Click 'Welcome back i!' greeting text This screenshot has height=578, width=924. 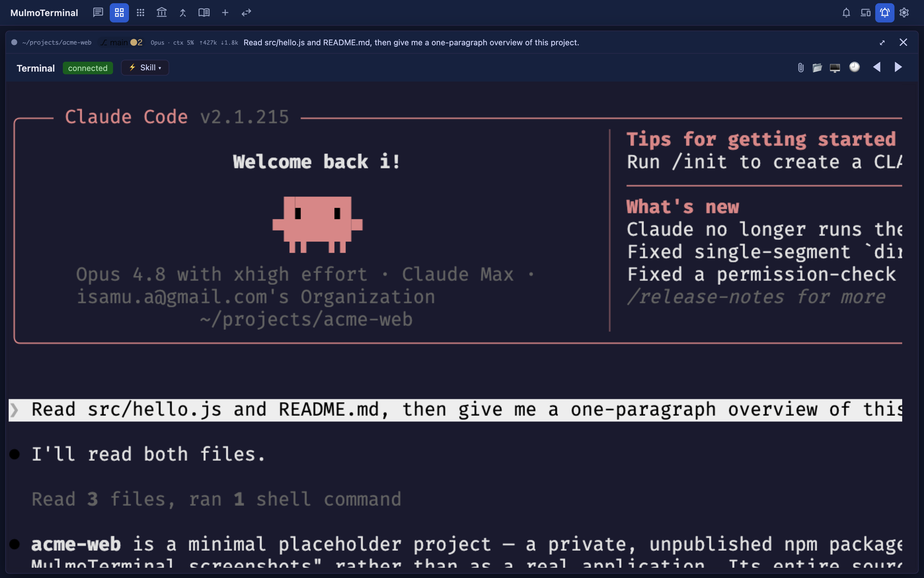point(317,162)
